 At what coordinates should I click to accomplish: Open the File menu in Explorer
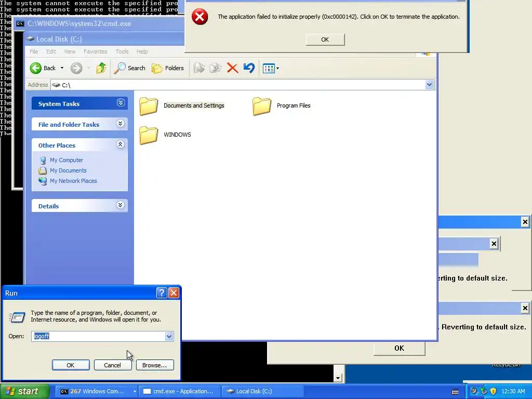point(34,51)
